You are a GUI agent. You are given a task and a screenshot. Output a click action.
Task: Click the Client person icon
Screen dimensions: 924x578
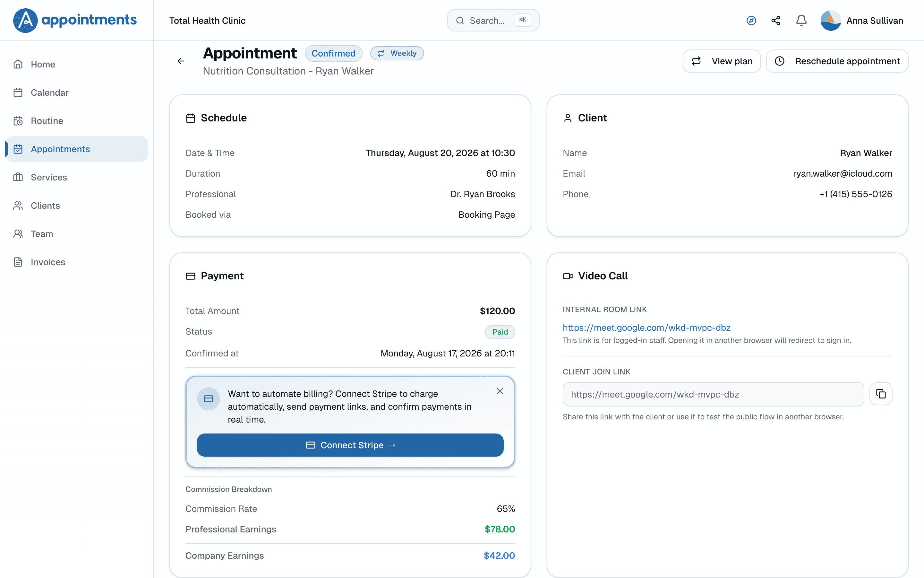(x=568, y=118)
